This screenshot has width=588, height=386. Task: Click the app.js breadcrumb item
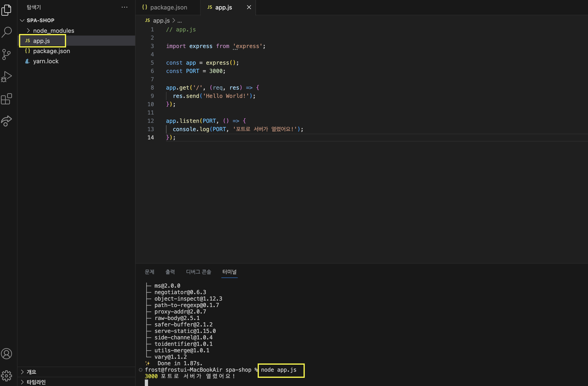coord(161,21)
